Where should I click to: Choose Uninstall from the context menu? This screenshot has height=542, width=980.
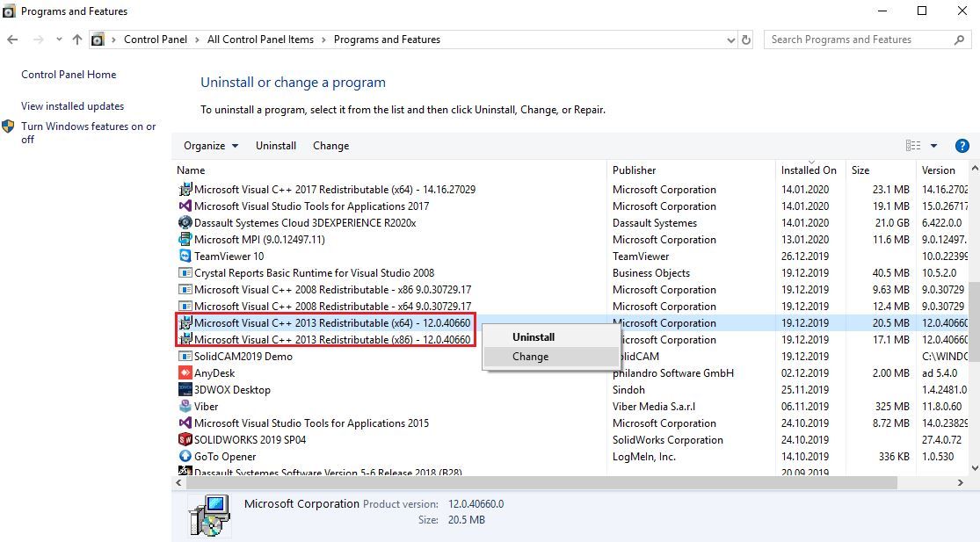coord(534,337)
